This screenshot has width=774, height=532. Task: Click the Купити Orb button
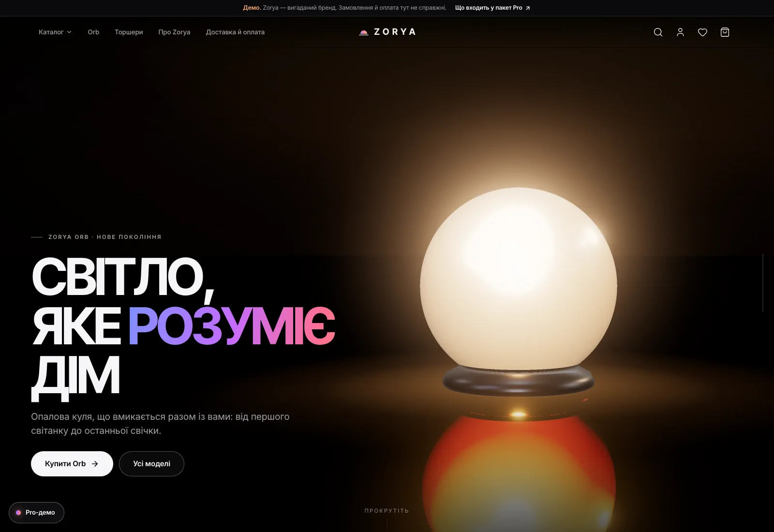[72, 464]
